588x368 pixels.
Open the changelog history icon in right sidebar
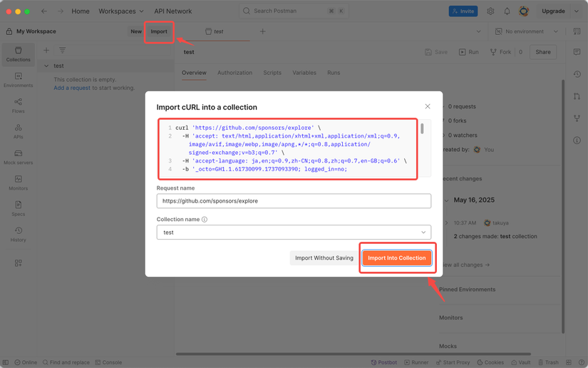tap(577, 74)
